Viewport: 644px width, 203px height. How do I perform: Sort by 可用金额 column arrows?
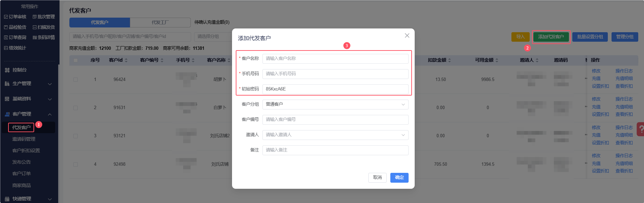tap(497, 60)
